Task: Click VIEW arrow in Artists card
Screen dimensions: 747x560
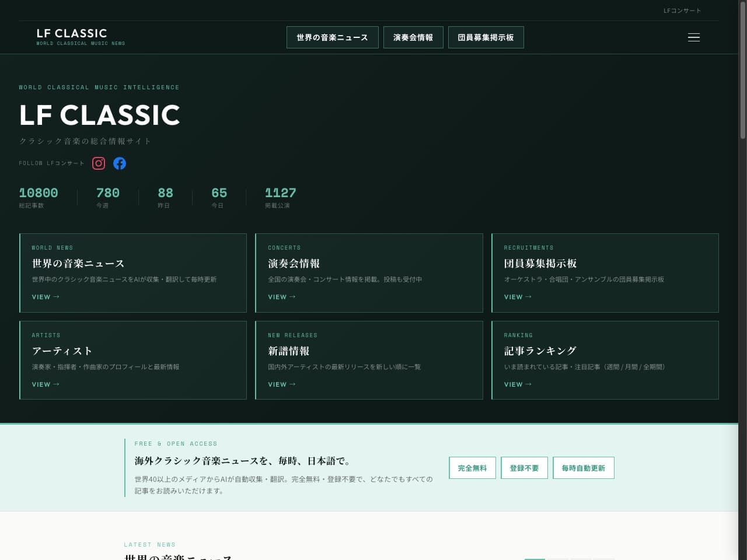Action: (x=46, y=384)
